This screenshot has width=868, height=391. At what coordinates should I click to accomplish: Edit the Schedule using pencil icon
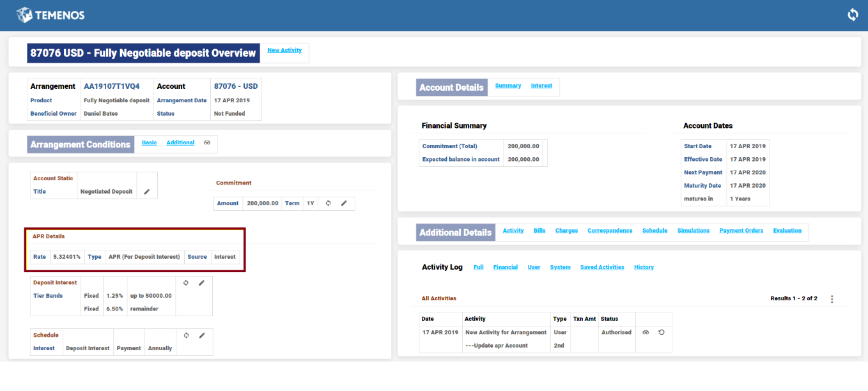coord(201,335)
